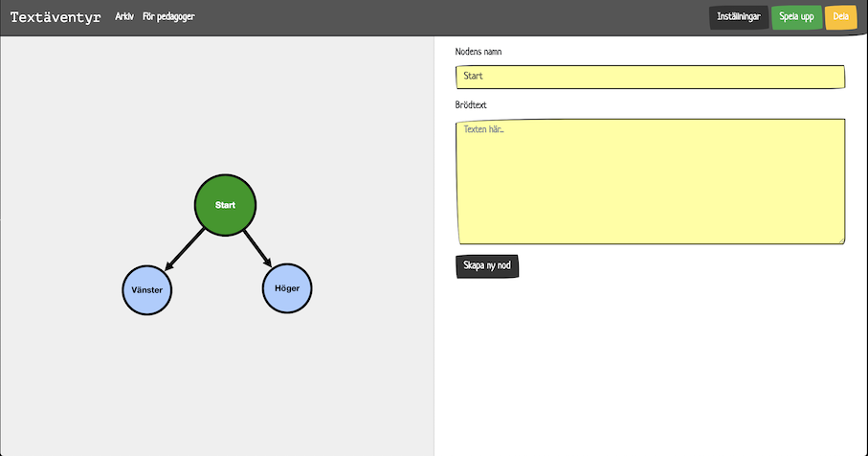Click Skapa ny nod button

487,266
